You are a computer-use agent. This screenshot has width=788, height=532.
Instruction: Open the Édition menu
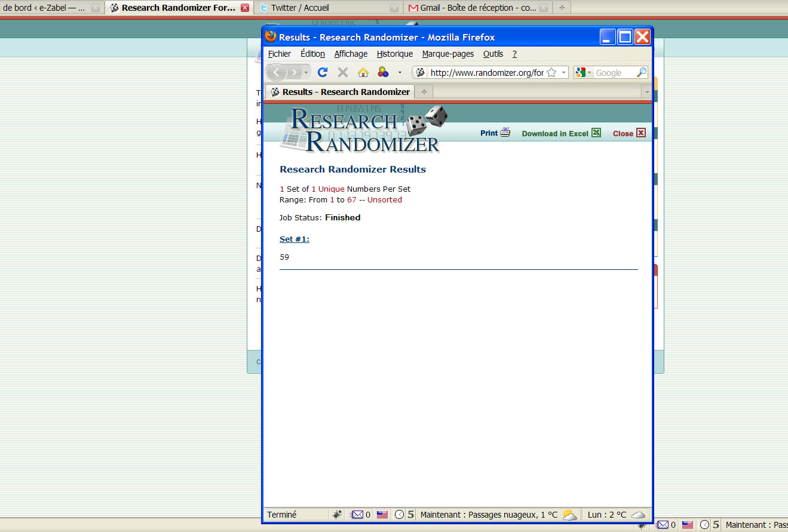(x=312, y=54)
